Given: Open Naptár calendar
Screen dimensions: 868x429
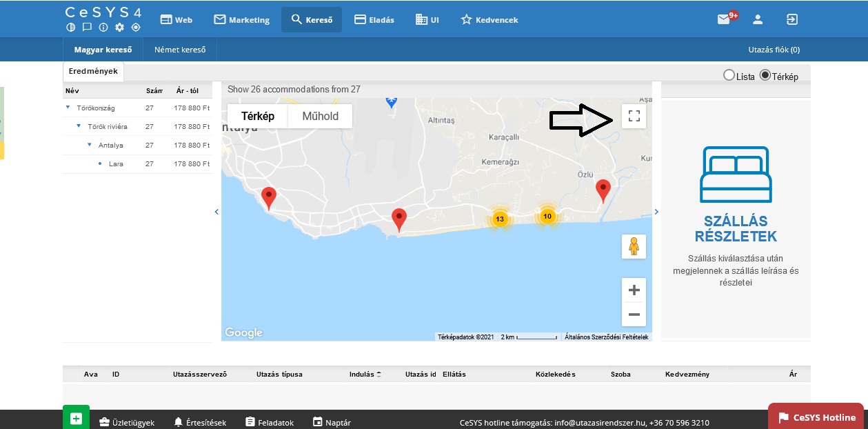Looking at the screenshot, I should [x=332, y=422].
